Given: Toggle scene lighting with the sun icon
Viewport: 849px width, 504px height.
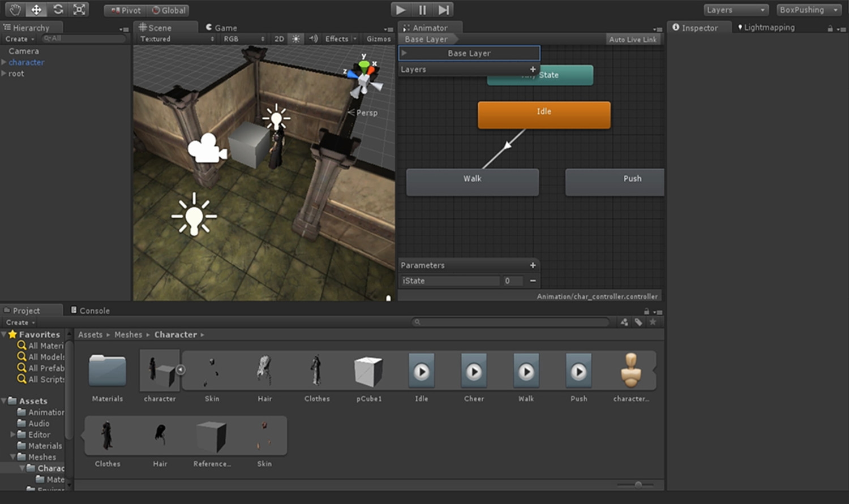Looking at the screenshot, I should [x=296, y=38].
